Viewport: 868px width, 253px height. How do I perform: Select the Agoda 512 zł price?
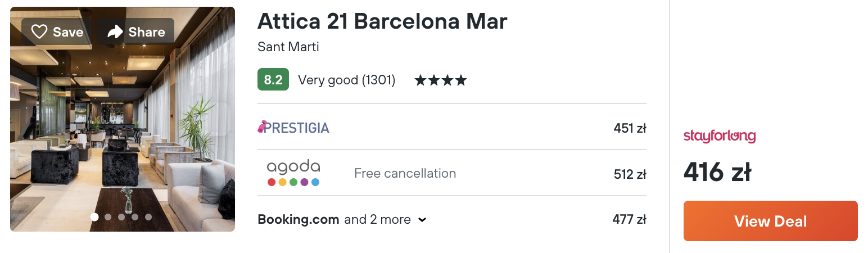tap(630, 174)
